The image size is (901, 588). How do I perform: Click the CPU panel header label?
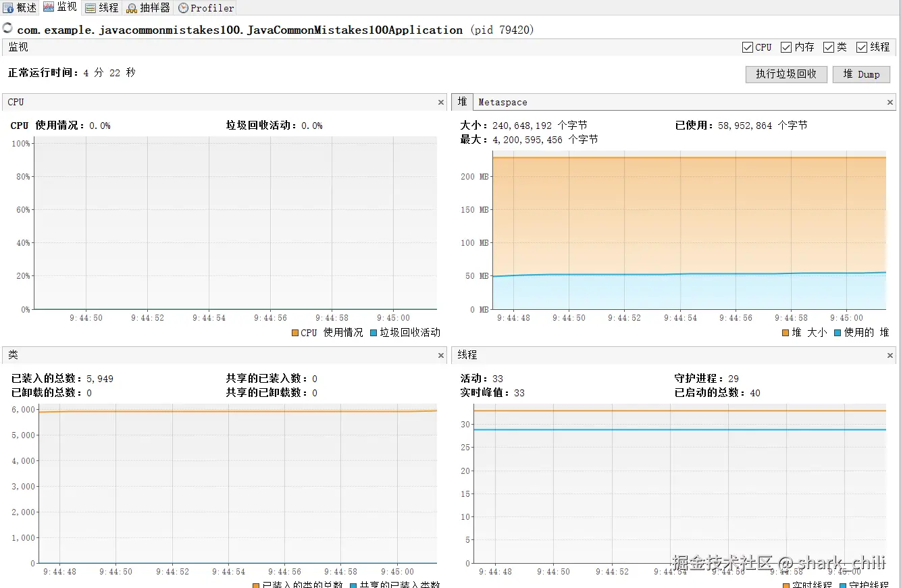click(16, 102)
